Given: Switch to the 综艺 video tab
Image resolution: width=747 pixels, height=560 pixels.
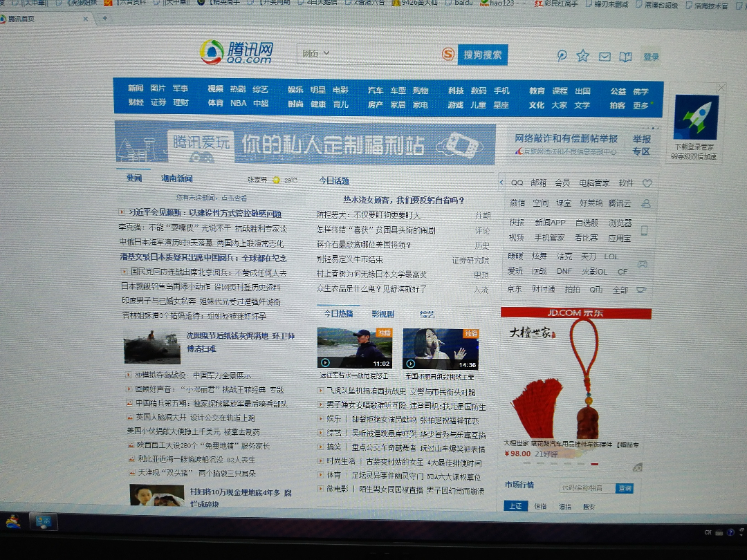Looking at the screenshot, I should coord(427,315).
